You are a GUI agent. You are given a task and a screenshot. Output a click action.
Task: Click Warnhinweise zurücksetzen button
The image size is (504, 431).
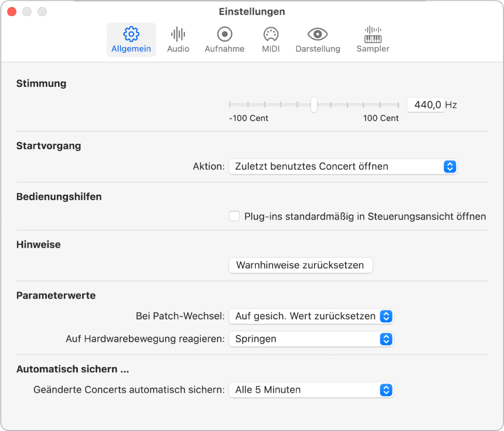pos(301,265)
